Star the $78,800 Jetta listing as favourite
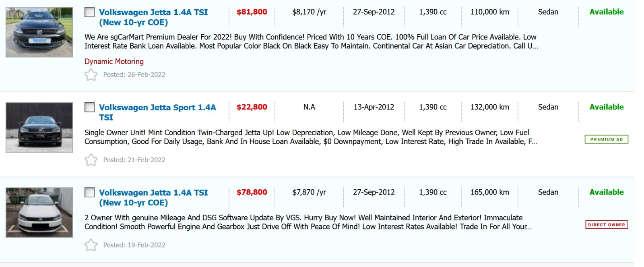 pos(91,245)
